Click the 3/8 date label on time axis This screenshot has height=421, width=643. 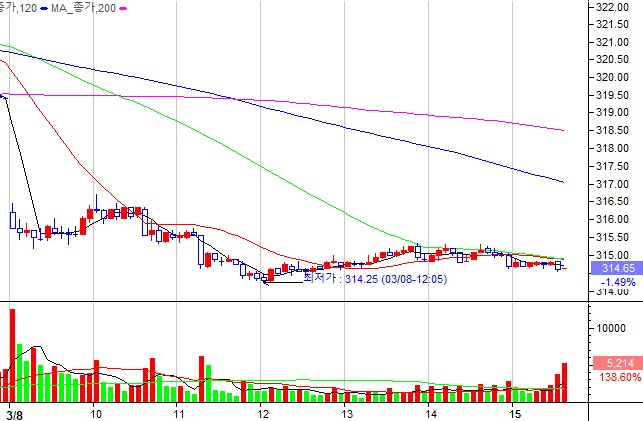coord(15,415)
